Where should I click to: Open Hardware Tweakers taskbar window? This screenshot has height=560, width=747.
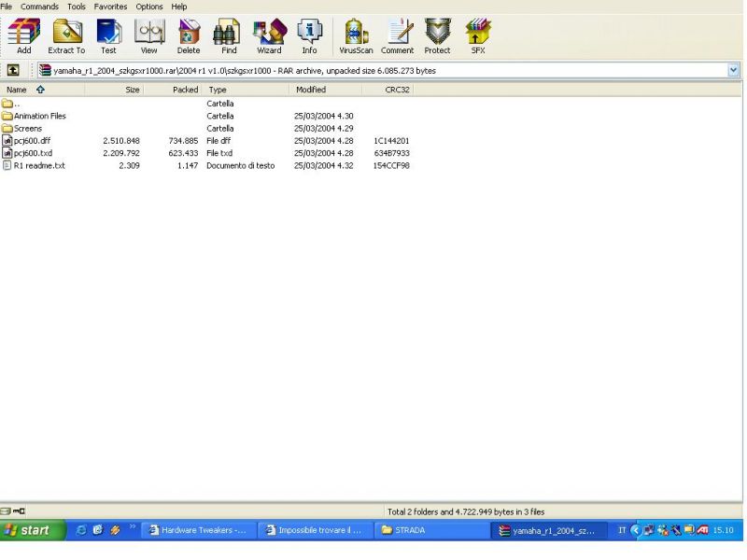pos(199,530)
